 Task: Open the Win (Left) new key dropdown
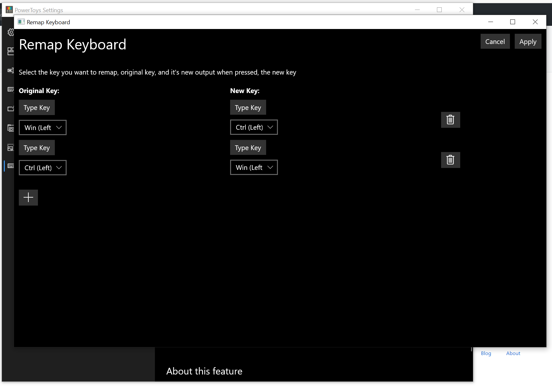pyautogui.click(x=254, y=167)
